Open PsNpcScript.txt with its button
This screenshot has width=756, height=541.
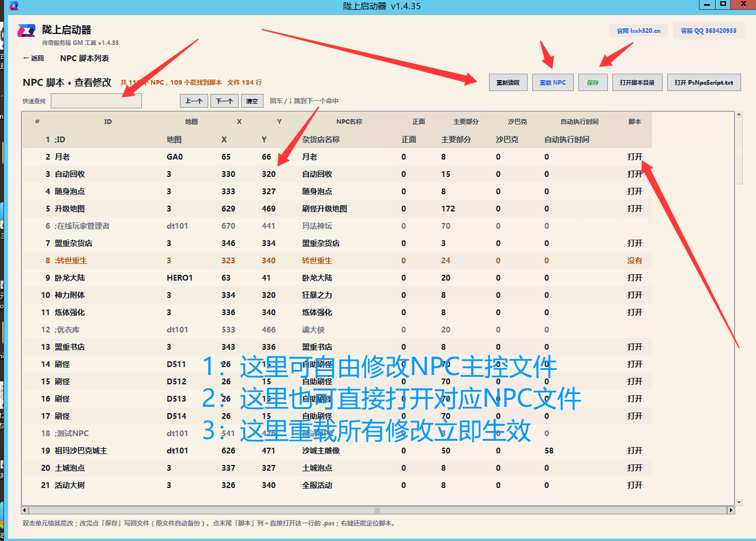pos(704,82)
